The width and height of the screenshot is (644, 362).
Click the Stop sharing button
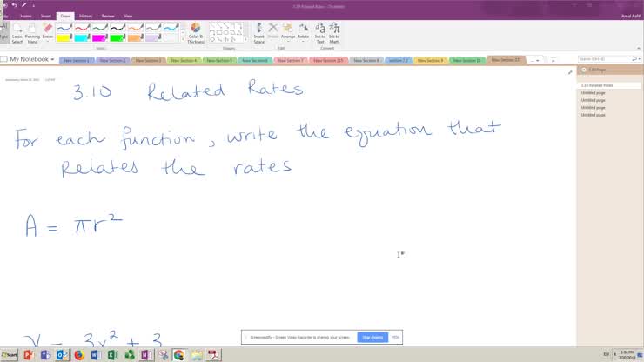(x=372, y=337)
